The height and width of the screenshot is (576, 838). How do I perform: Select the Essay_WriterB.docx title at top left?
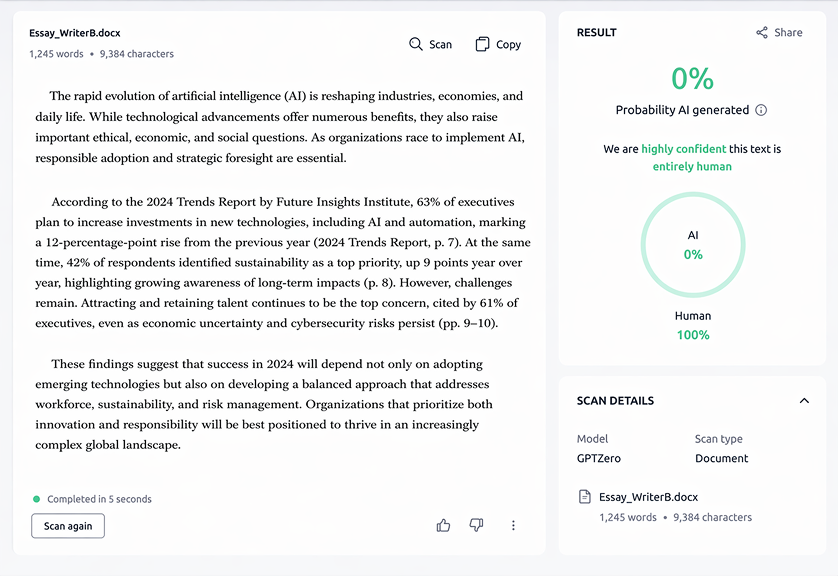(x=75, y=33)
